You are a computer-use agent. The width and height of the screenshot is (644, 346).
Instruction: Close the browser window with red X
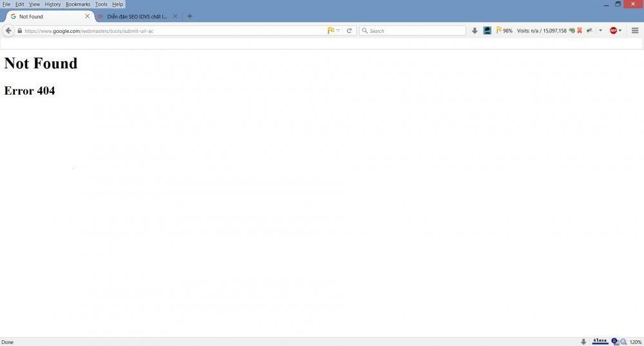pyautogui.click(x=633, y=4)
